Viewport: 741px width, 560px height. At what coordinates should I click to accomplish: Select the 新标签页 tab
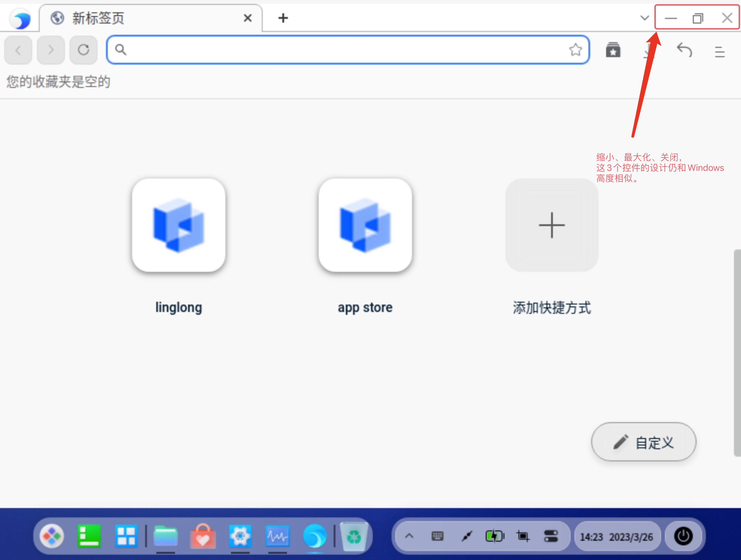[134, 18]
